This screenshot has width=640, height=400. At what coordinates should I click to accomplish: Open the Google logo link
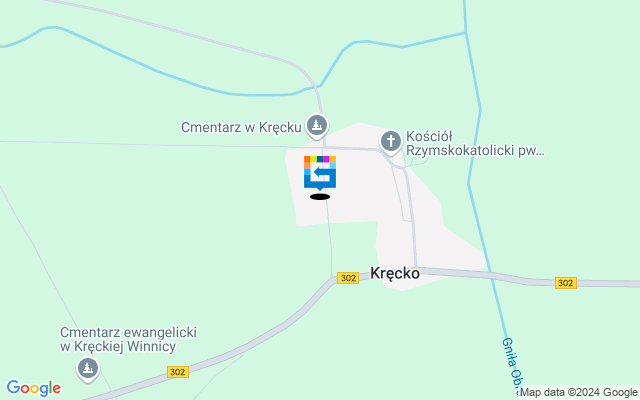tap(33, 388)
